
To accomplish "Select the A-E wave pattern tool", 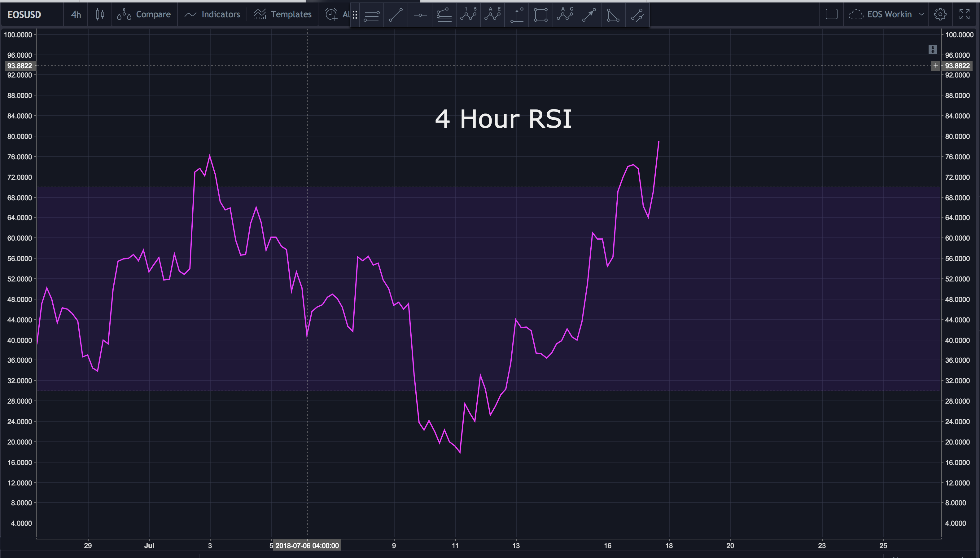I will [x=492, y=15].
